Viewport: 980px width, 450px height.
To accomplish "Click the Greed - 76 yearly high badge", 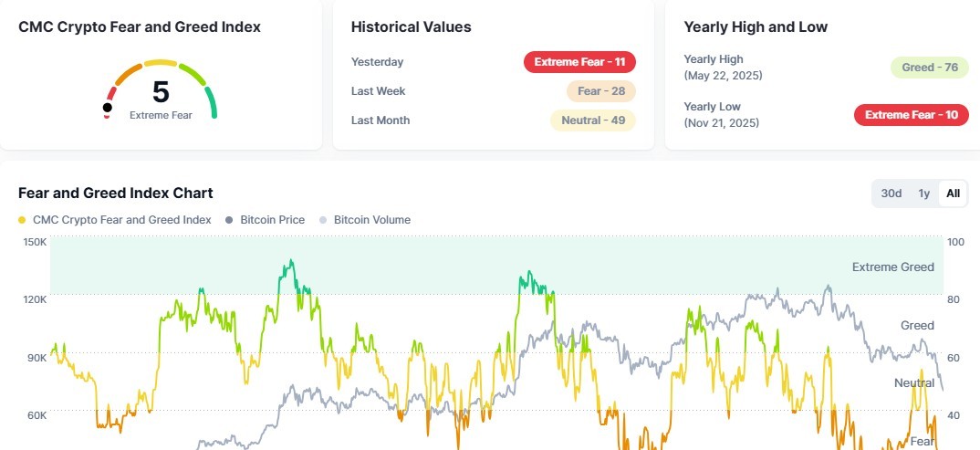I will click(x=929, y=68).
